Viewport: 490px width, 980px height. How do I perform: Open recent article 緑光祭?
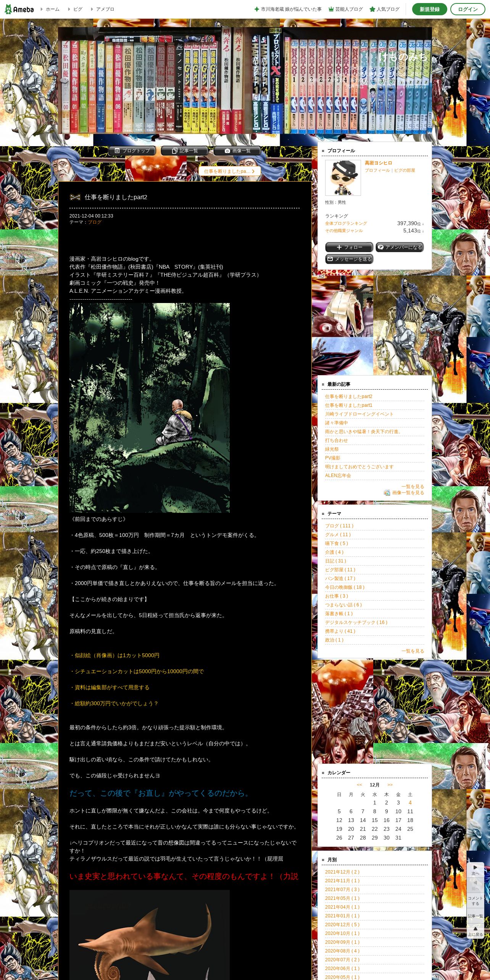pos(332,449)
